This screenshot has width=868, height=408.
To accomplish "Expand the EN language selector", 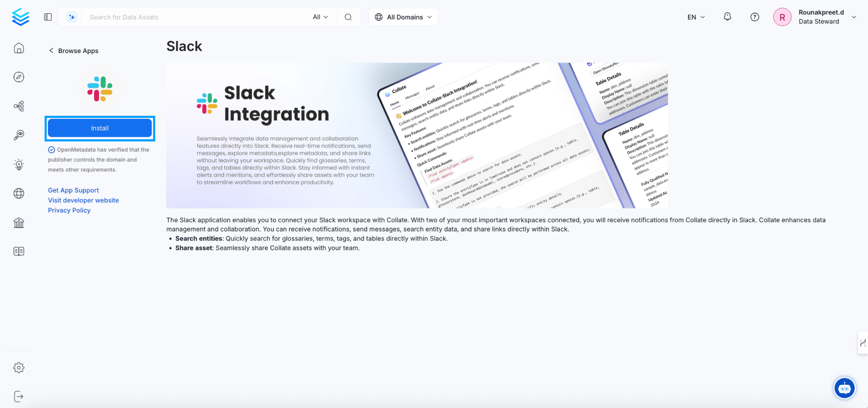I will tap(696, 17).
